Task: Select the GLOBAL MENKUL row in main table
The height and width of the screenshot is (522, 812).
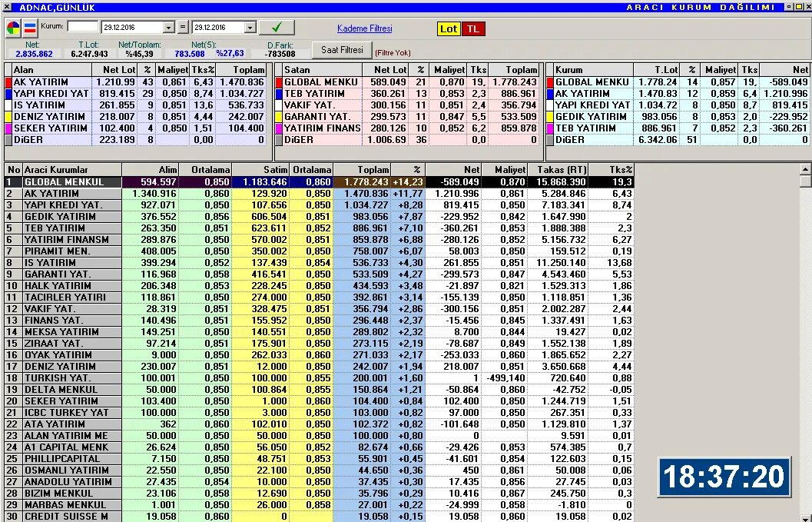Action: coord(320,182)
